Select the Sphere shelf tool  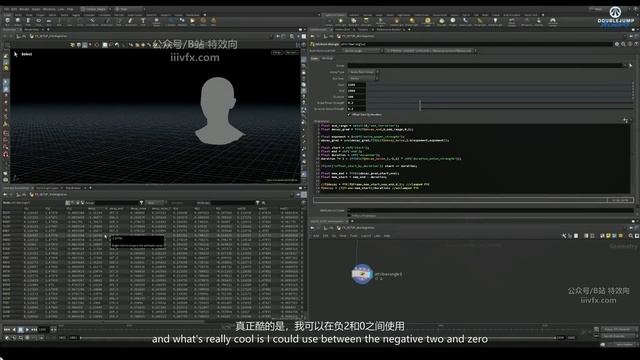point(18,21)
